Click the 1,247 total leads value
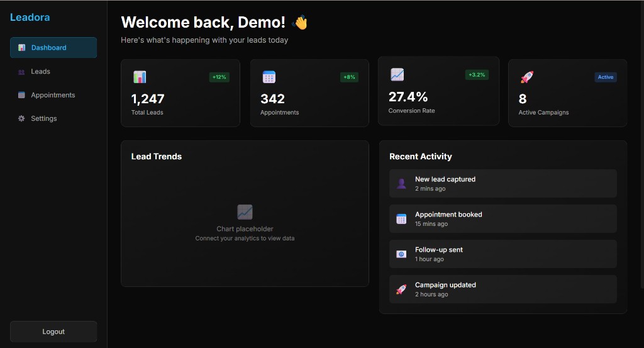 click(148, 99)
